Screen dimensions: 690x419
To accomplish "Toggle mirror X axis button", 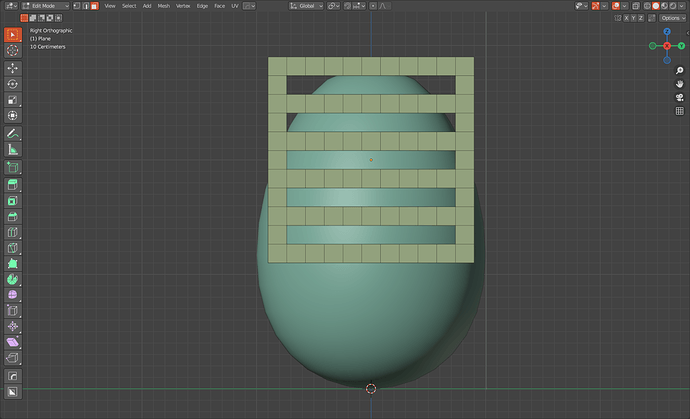I will click(626, 18).
